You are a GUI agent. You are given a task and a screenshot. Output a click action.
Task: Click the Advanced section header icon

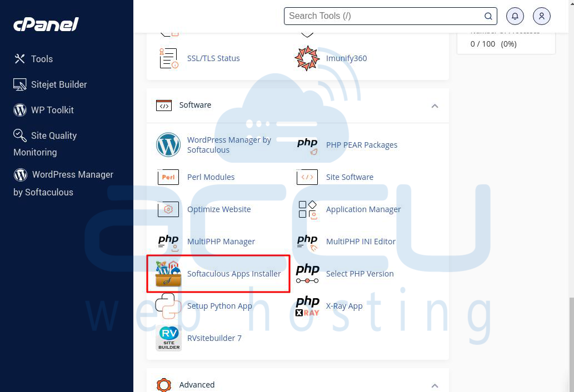click(163, 385)
